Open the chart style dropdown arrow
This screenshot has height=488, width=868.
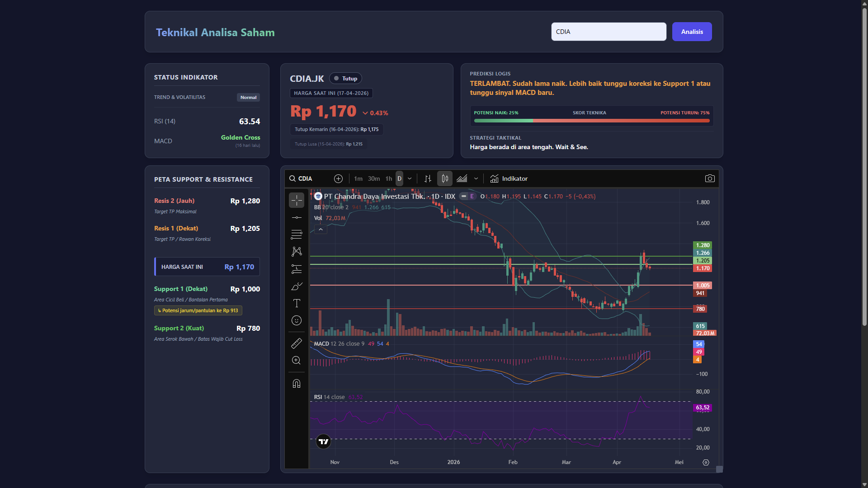point(476,178)
